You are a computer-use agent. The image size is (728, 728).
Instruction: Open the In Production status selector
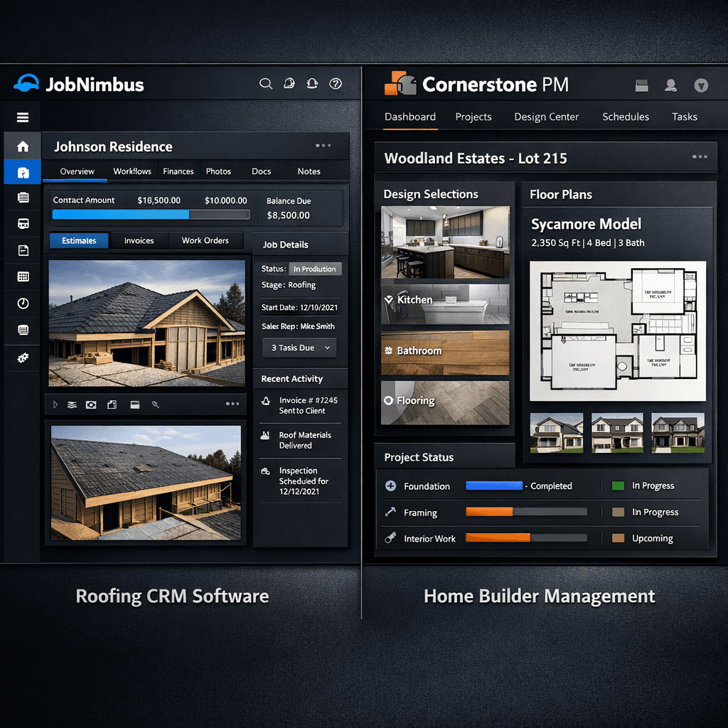[315, 269]
